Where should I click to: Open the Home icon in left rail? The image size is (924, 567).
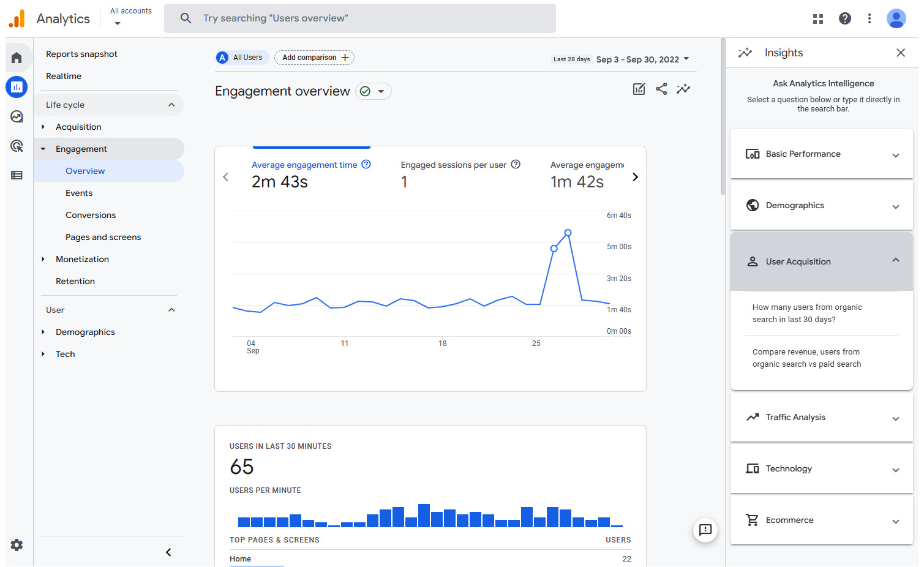pos(17,58)
